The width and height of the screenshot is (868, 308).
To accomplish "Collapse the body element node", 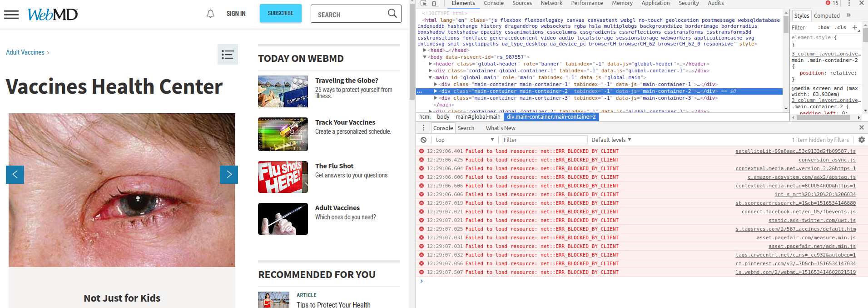I will tap(425, 57).
